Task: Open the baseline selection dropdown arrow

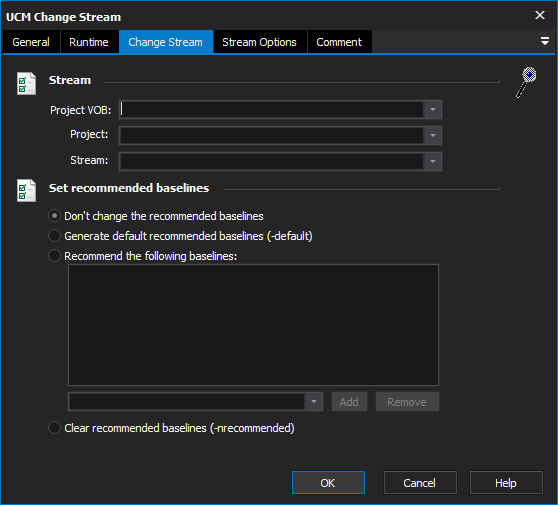Action: point(314,402)
